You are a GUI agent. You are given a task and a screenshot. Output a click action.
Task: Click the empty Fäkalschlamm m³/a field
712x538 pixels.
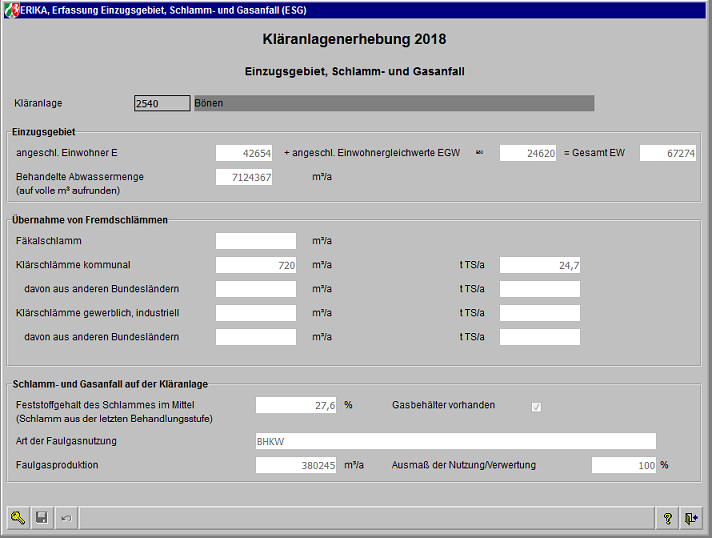tap(256, 241)
